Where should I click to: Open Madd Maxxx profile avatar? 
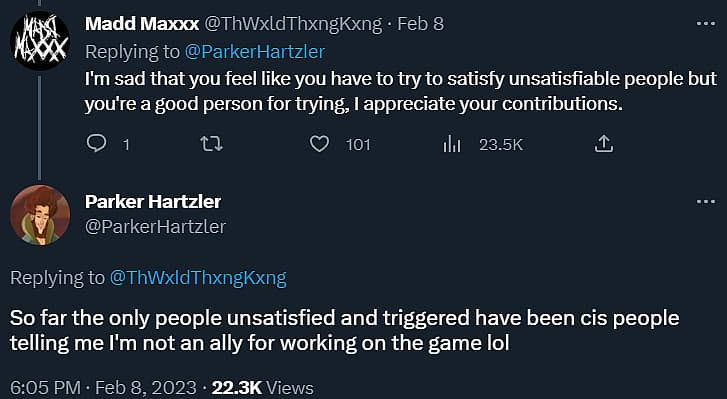coord(40,41)
